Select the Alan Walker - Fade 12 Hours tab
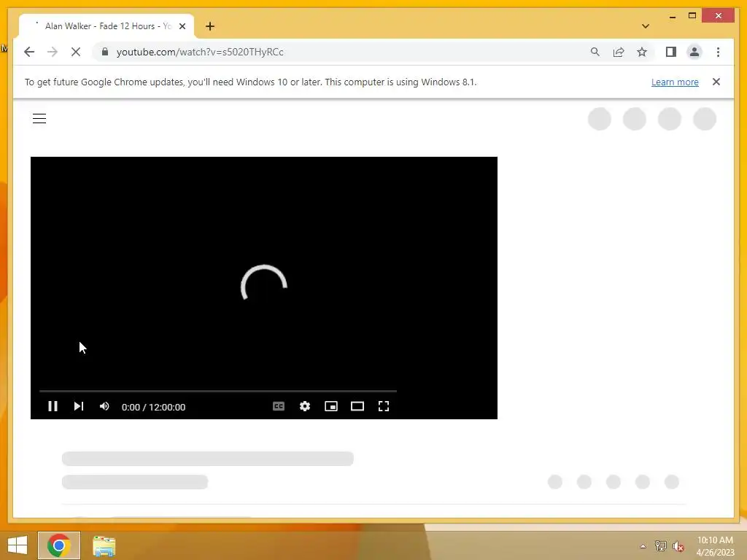 click(106, 26)
